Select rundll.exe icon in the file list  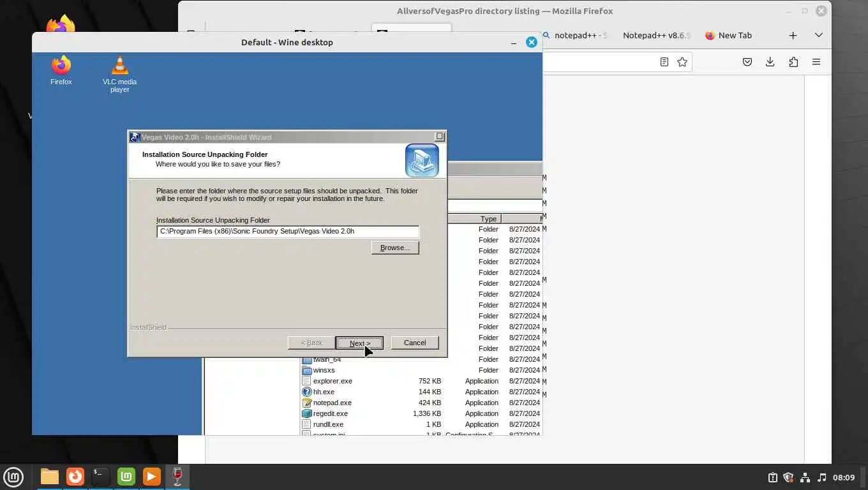coord(306,424)
